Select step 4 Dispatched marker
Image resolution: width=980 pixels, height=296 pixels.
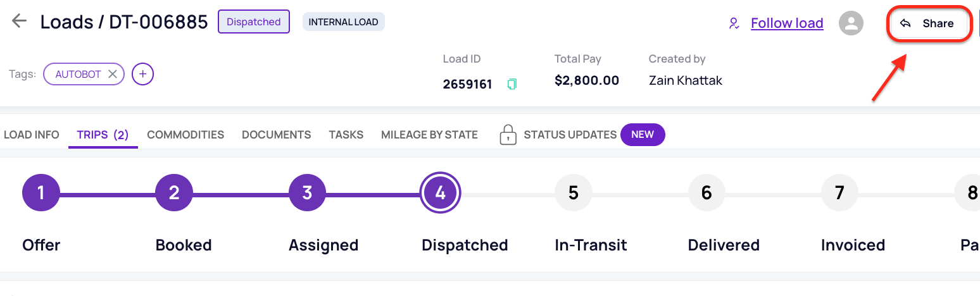[441, 192]
